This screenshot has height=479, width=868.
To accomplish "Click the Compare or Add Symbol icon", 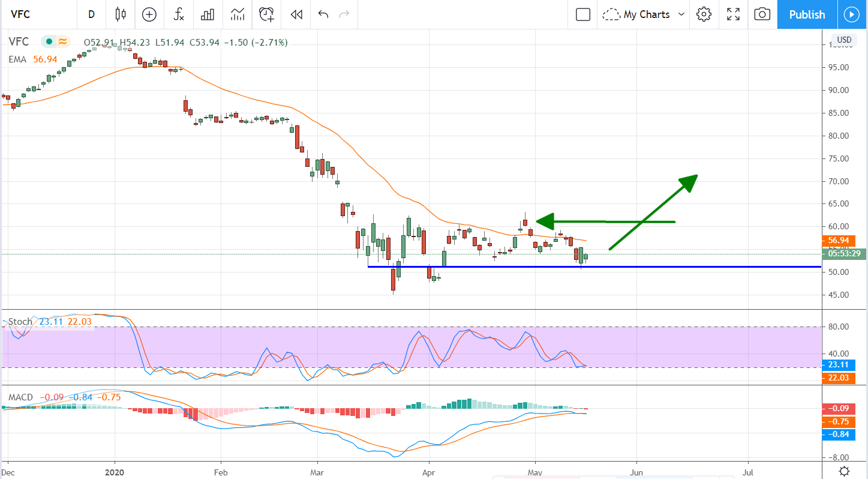I will point(149,14).
